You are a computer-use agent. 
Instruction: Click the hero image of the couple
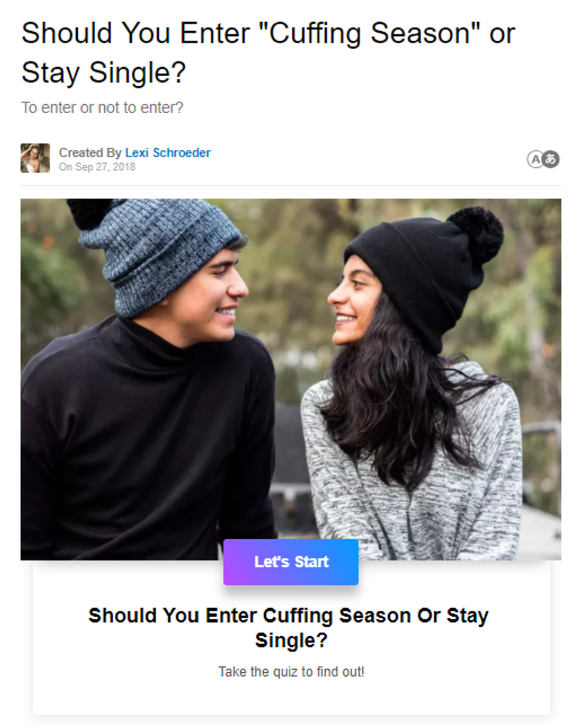[291, 379]
